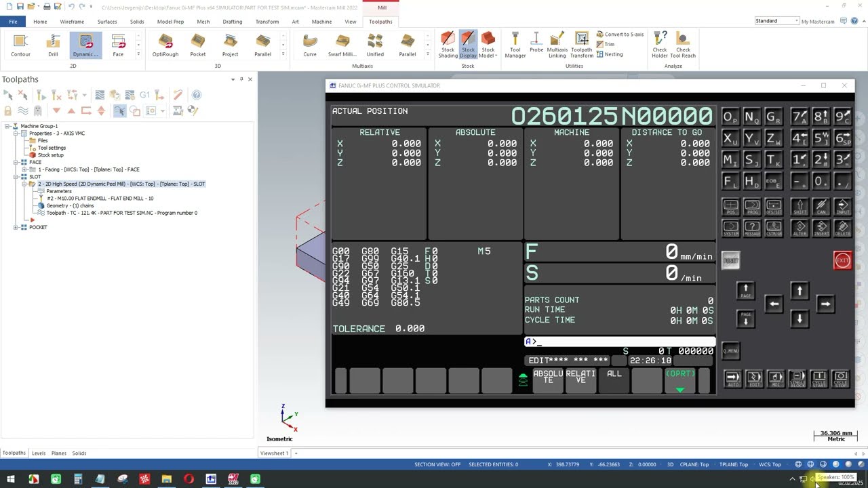Select the Stock setup tree item
The height and width of the screenshot is (488, 868).
tap(50, 155)
